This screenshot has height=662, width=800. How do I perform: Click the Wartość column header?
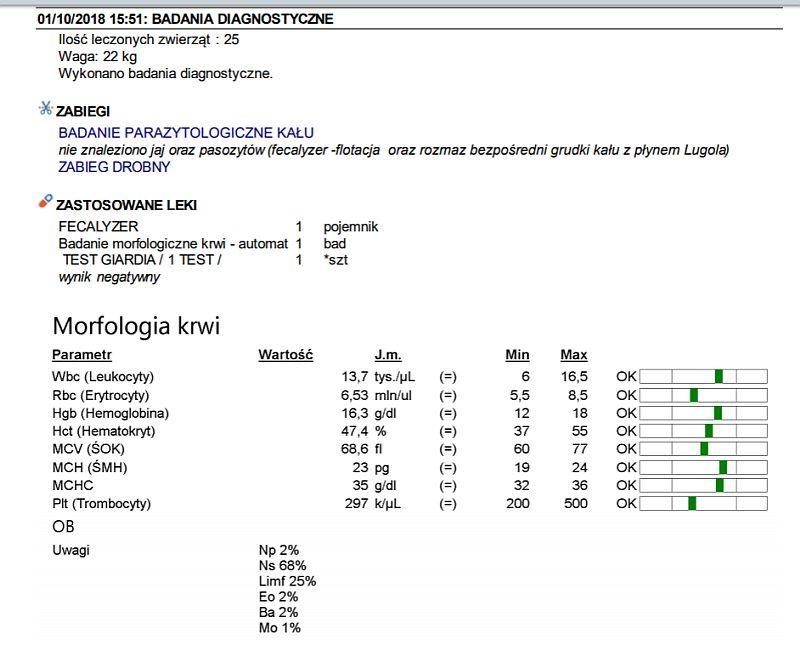[286, 355]
